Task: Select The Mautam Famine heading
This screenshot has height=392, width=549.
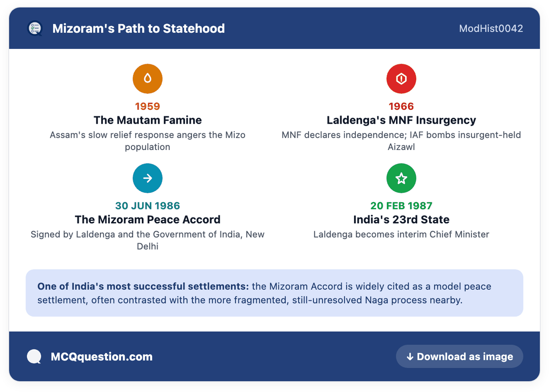Action: pos(147,120)
